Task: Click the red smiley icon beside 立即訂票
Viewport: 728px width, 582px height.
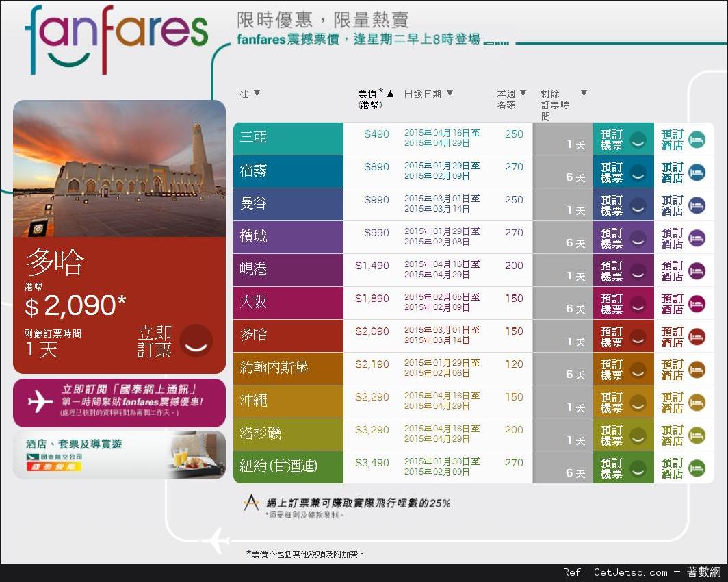Action: pyautogui.click(x=196, y=340)
